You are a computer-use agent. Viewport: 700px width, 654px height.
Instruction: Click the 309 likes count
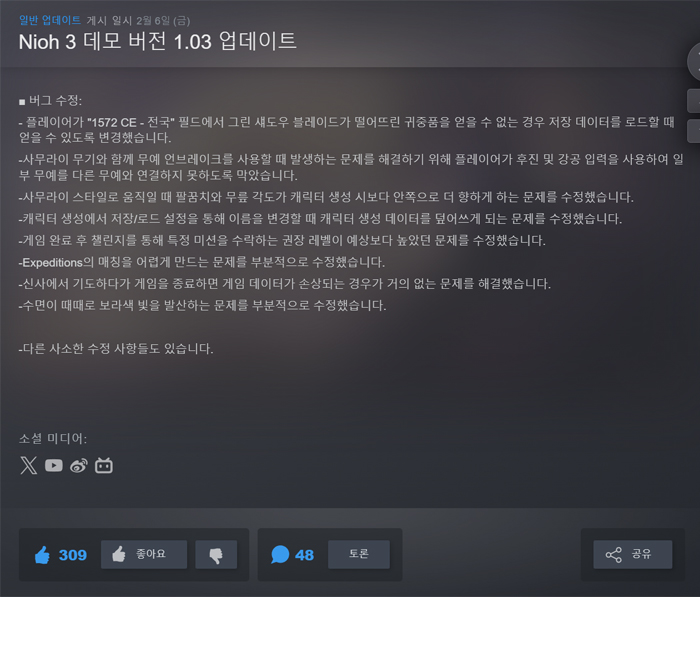pyautogui.click(x=73, y=555)
